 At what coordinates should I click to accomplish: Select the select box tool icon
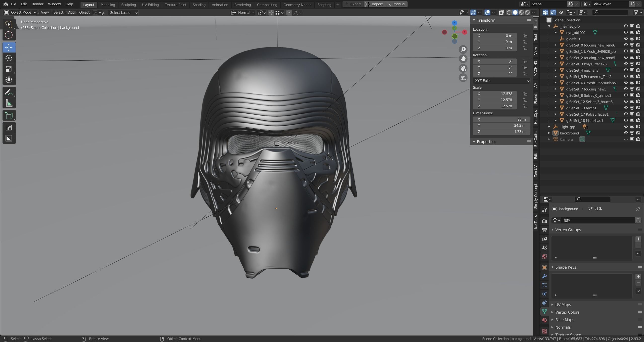tap(9, 24)
